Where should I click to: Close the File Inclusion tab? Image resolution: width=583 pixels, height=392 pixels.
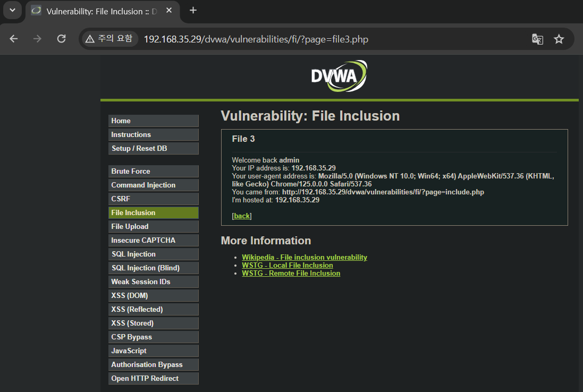[x=169, y=11]
